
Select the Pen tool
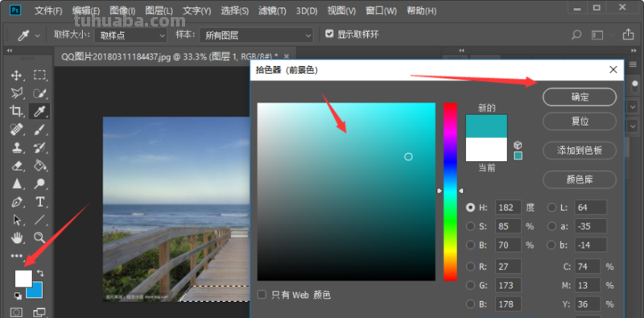(17, 202)
